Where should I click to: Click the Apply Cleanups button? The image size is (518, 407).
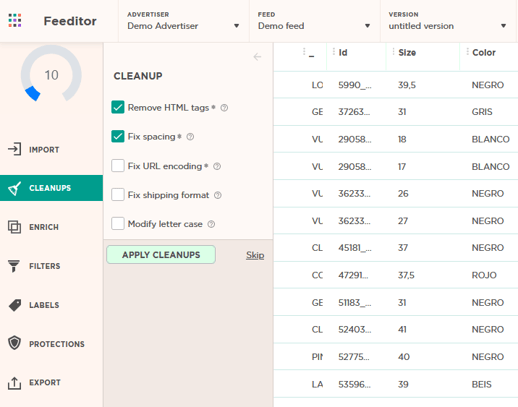[x=161, y=255]
